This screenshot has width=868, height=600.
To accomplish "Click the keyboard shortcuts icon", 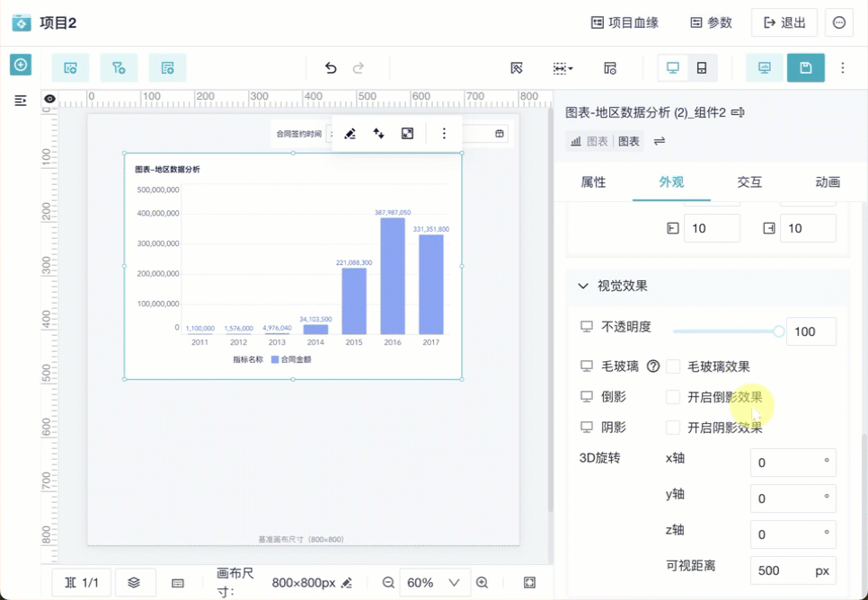I will pos(178,583).
